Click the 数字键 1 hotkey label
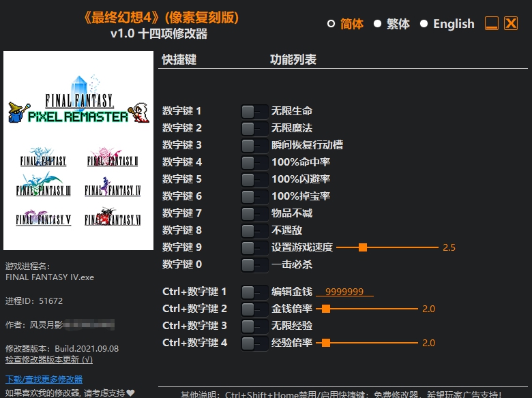The width and height of the screenshot is (532, 398). [x=181, y=111]
